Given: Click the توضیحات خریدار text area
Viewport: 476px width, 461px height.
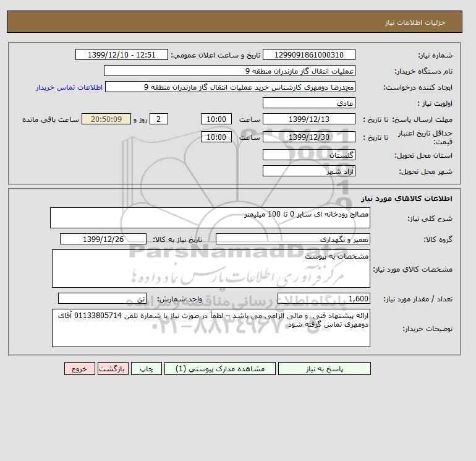Looking at the screenshot, I should pos(211,328).
